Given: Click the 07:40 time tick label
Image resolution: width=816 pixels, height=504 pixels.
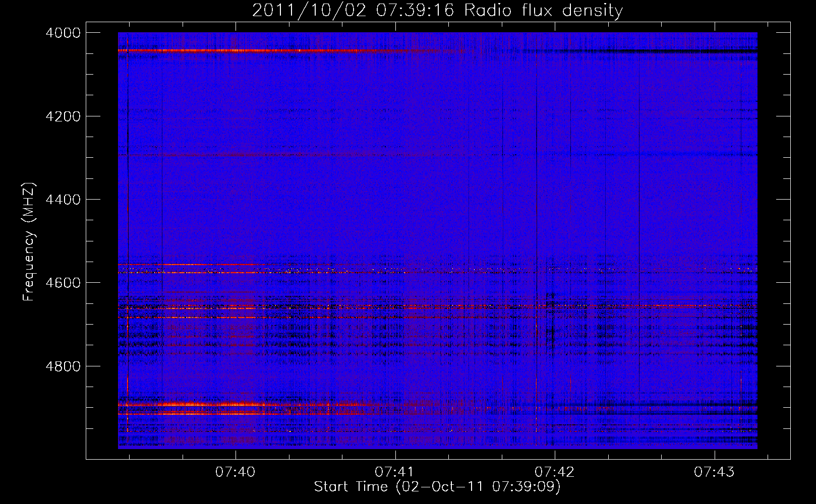Looking at the screenshot, I should pyautogui.click(x=235, y=472).
